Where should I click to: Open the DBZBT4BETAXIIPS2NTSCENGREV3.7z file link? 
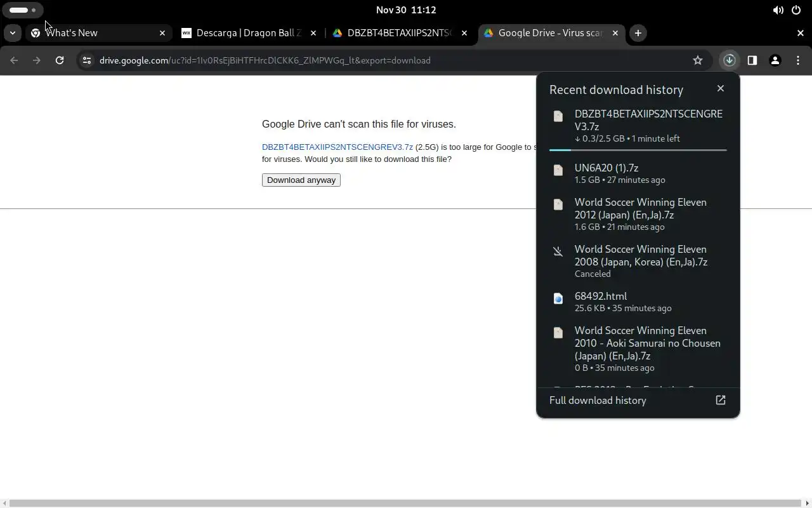[x=337, y=147]
